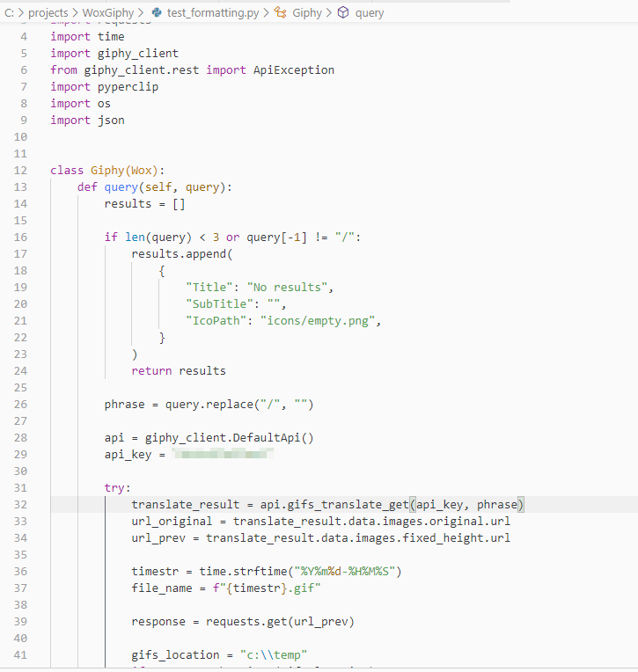The image size is (638, 672).
Task: Click the query method symbol icon
Action: [x=344, y=13]
